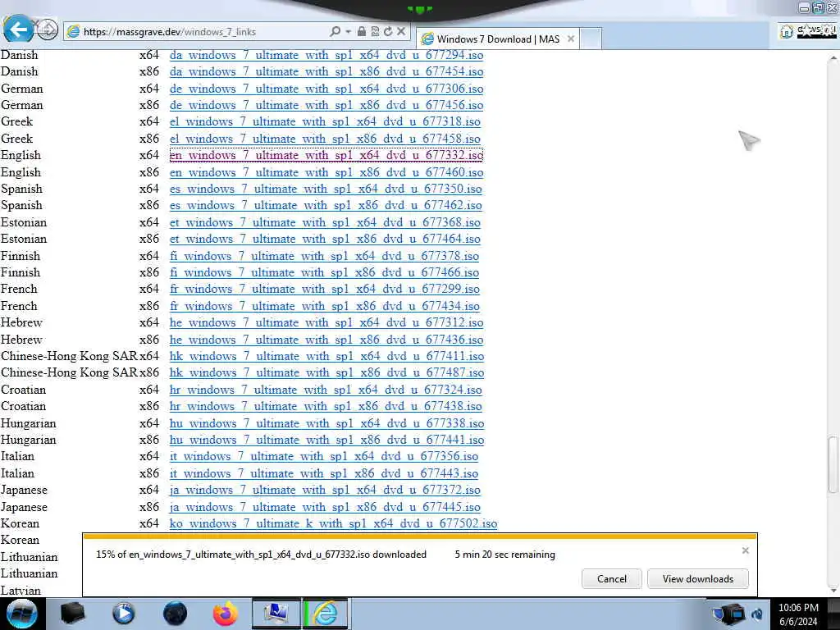The image size is (840, 630).
Task: Download Japanese x64 677372.iso link
Action: point(325,491)
